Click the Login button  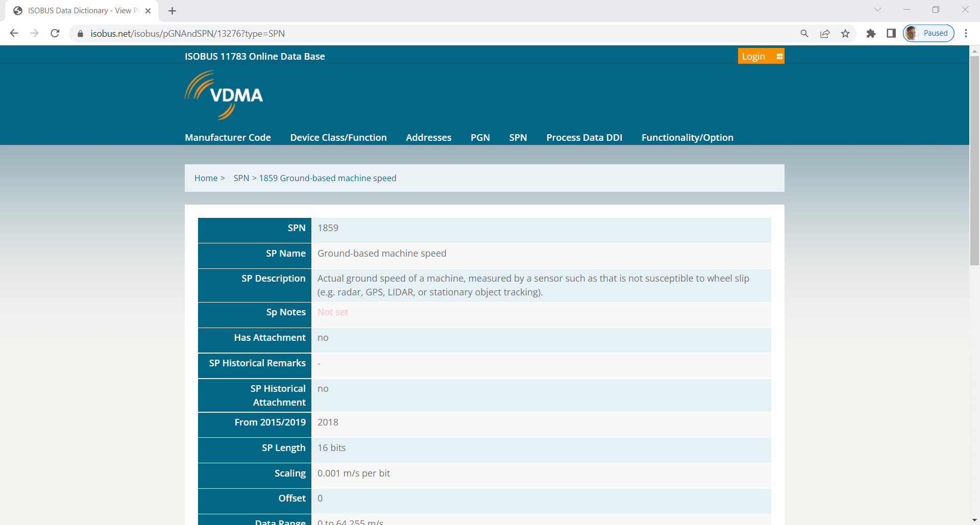pyautogui.click(x=761, y=56)
